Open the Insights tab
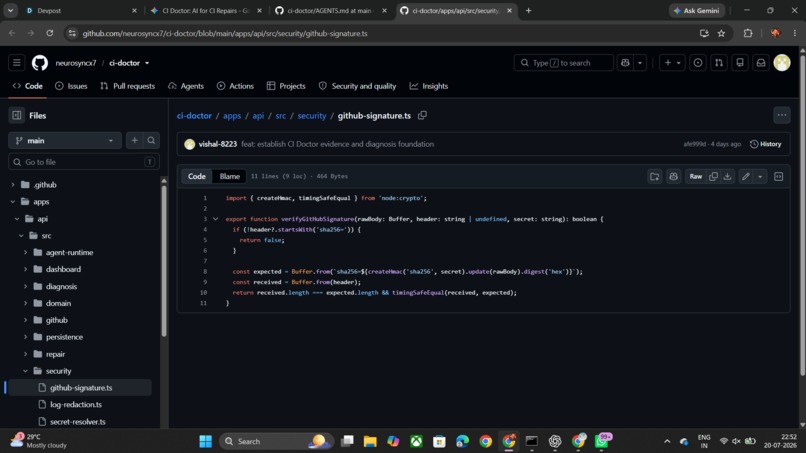This screenshot has width=806, height=453. coord(429,86)
